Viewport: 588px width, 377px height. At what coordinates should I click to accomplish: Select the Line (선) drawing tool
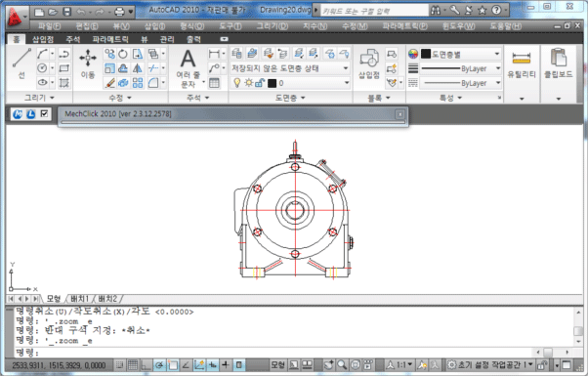pos(21,63)
